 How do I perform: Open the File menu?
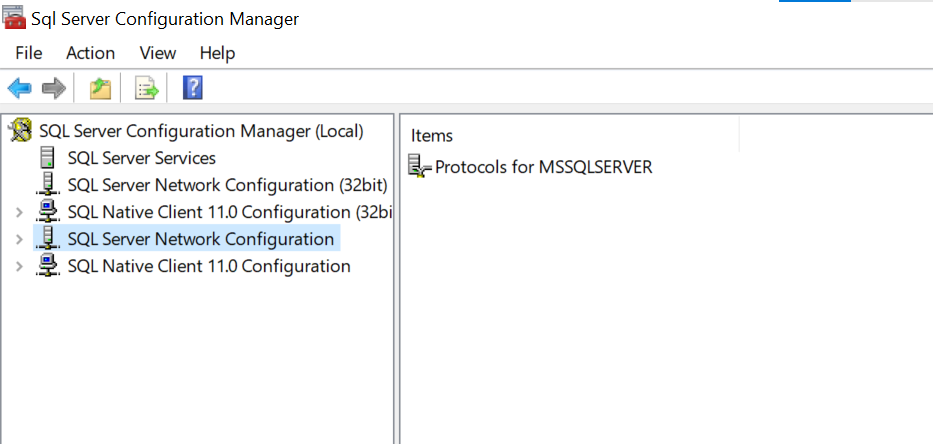coord(29,53)
